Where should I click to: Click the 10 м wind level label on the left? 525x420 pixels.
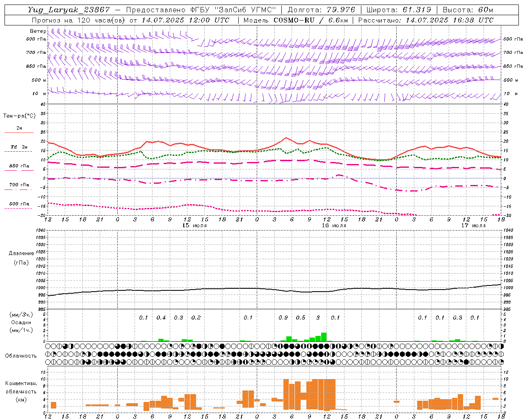click(x=39, y=94)
